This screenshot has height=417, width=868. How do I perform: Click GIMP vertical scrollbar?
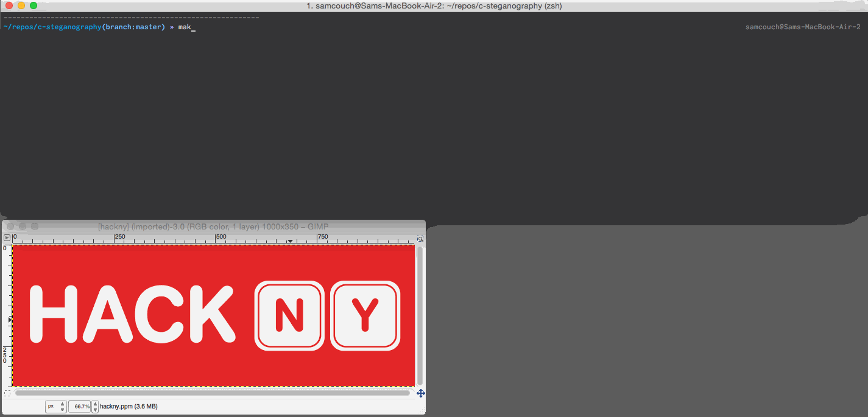coord(420,315)
